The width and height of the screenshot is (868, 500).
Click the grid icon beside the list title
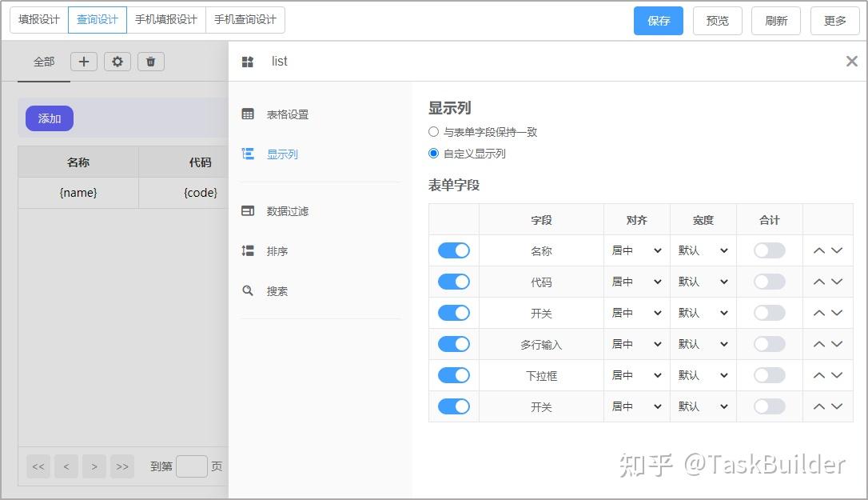point(249,61)
